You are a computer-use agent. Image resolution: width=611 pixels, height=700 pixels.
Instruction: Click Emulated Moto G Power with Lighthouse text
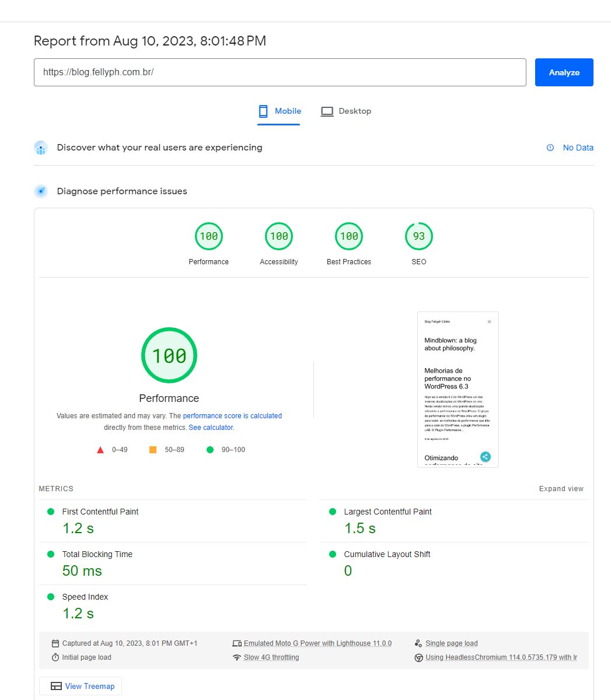tap(317, 643)
